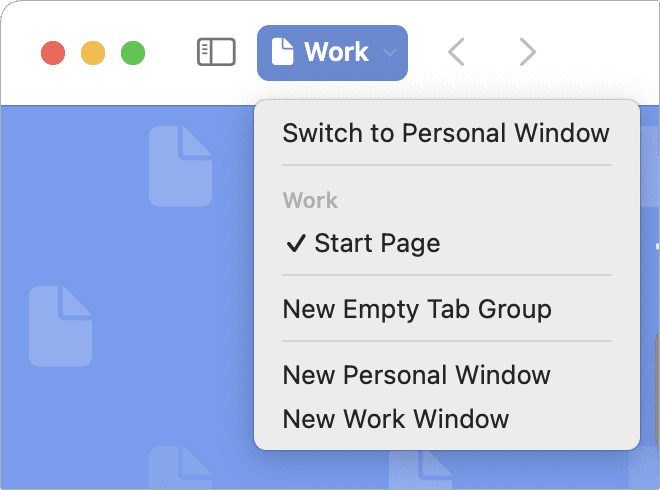This screenshot has height=490, width=660.
Task: Click the grey Work section header
Action: tap(310, 200)
